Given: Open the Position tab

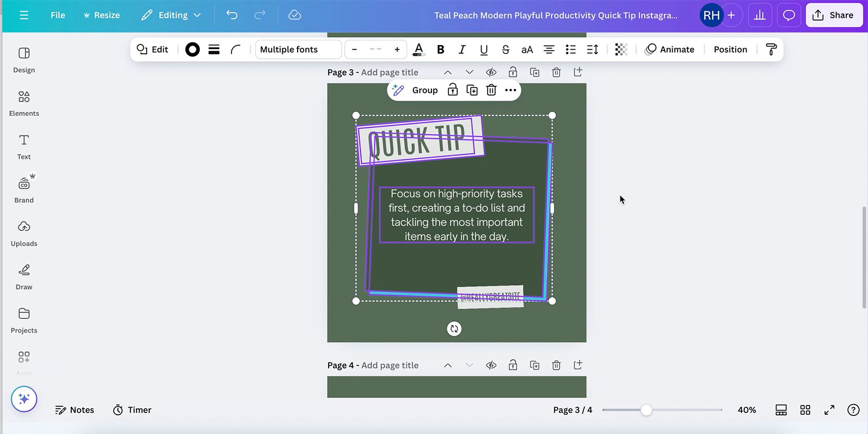Looking at the screenshot, I should [x=730, y=50].
